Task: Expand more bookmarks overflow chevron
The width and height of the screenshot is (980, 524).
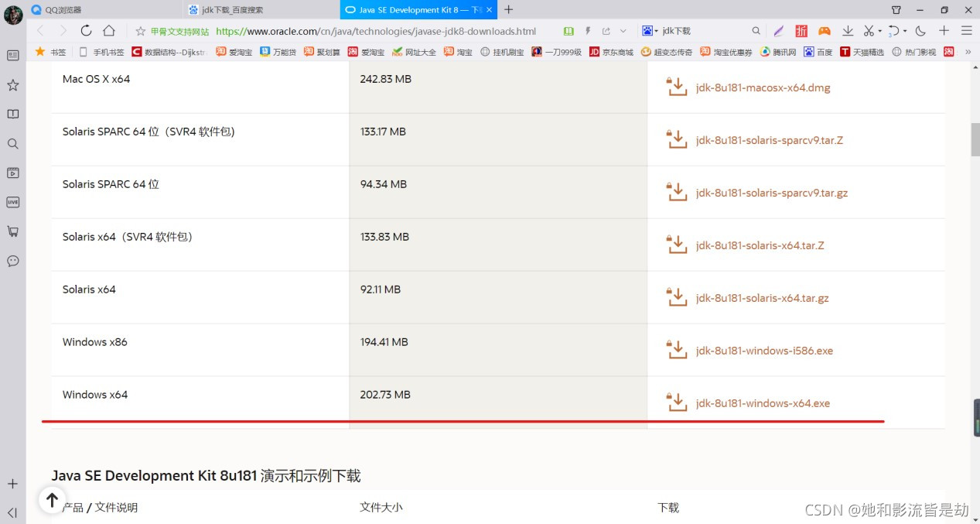Action: 968,52
